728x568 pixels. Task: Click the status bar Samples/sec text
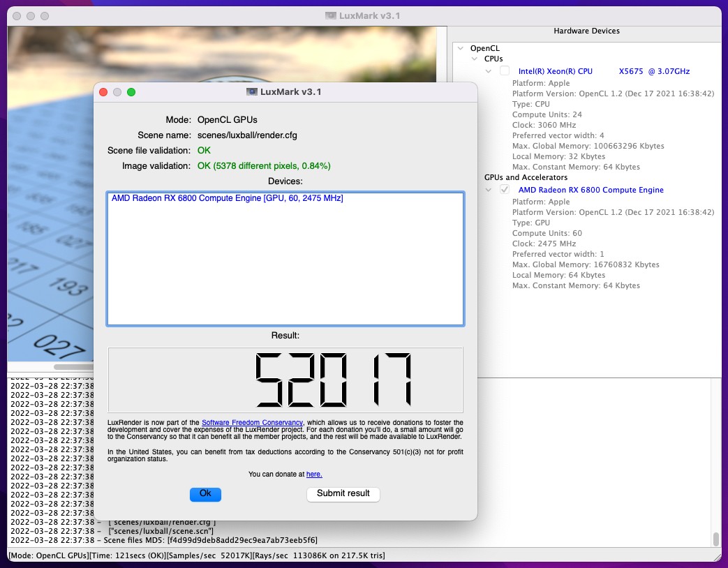pos(209,555)
